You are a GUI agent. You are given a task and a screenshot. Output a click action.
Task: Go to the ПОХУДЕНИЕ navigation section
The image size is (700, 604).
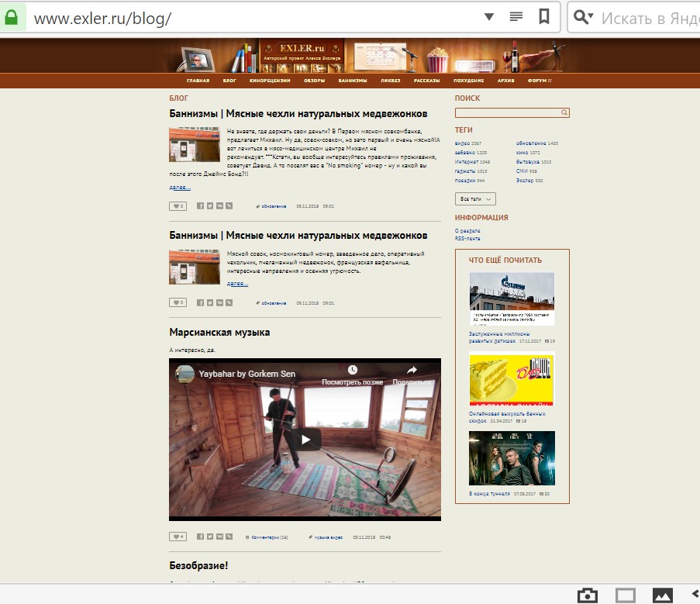(468, 81)
